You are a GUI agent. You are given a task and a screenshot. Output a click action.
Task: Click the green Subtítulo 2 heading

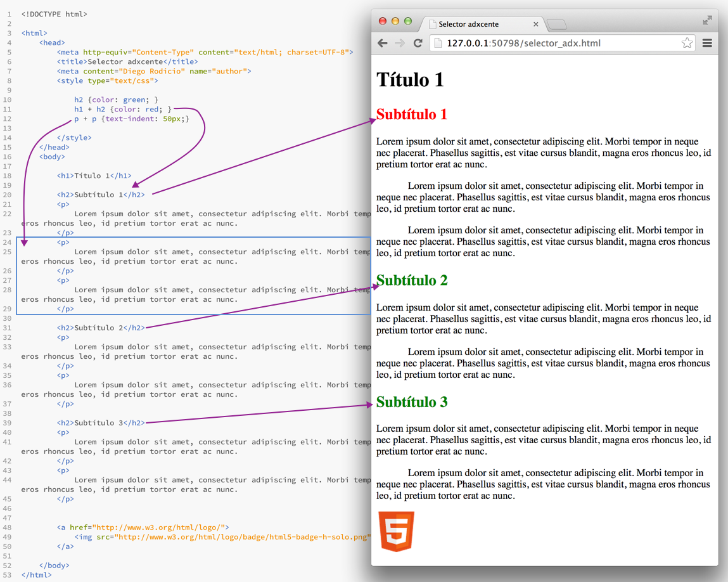[x=412, y=280]
